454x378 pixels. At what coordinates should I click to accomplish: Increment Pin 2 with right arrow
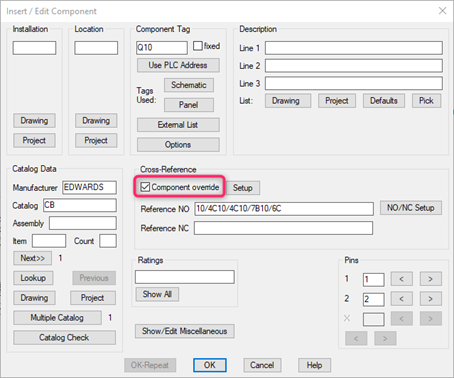(x=431, y=299)
